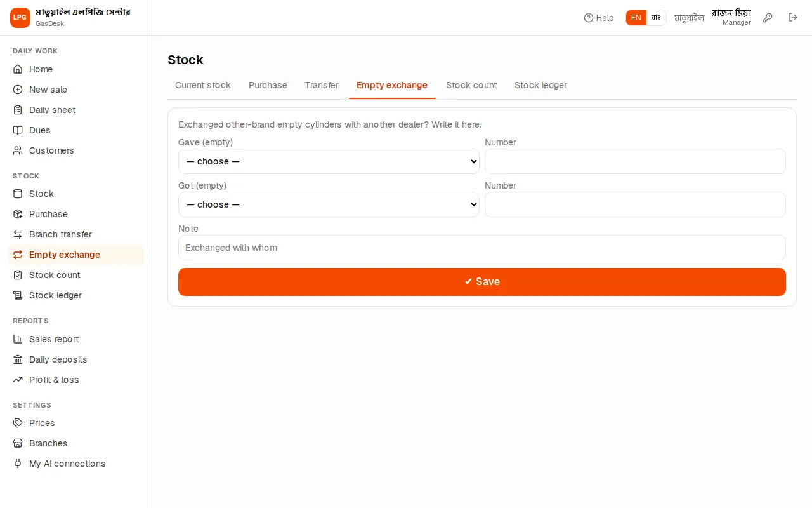This screenshot has width=812, height=508.
Task: Open the Customers page label
Action: [x=51, y=150]
